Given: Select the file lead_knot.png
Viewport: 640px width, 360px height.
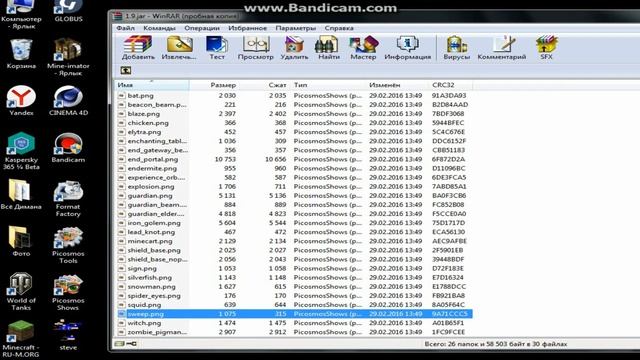Looking at the screenshot, I should [x=151, y=232].
